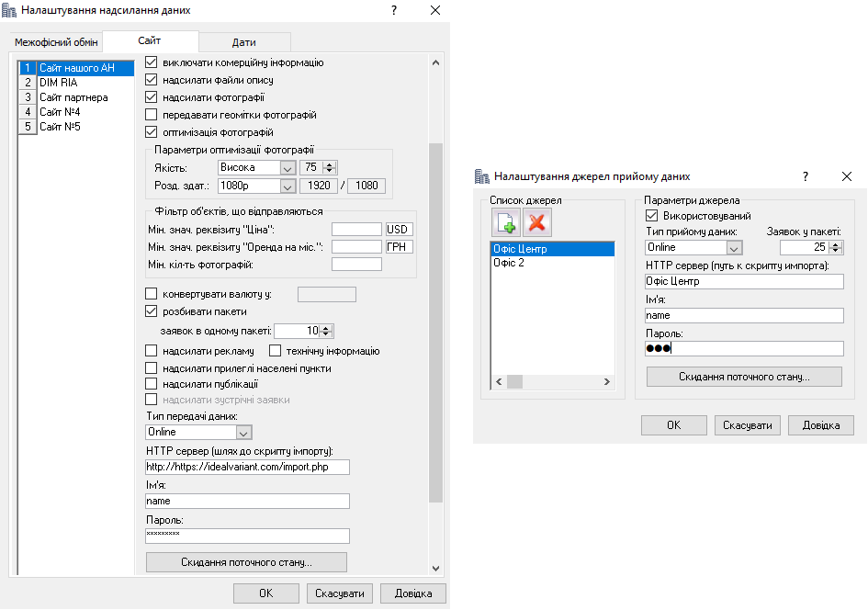Enable 'передавати геомітки фотографій' checkbox
Viewport: 868px width, 610px height.
[152, 115]
